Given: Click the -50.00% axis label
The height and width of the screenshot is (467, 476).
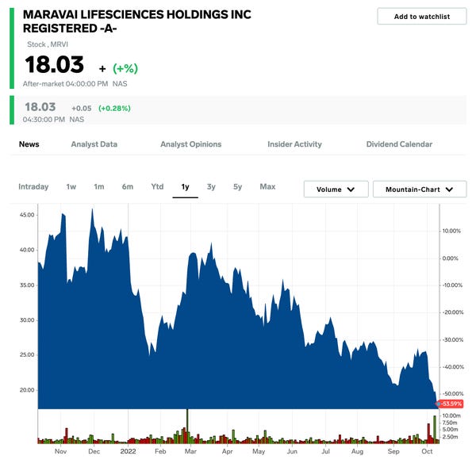Looking at the screenshot, I should pyautogui.click(x=453, y=394).
